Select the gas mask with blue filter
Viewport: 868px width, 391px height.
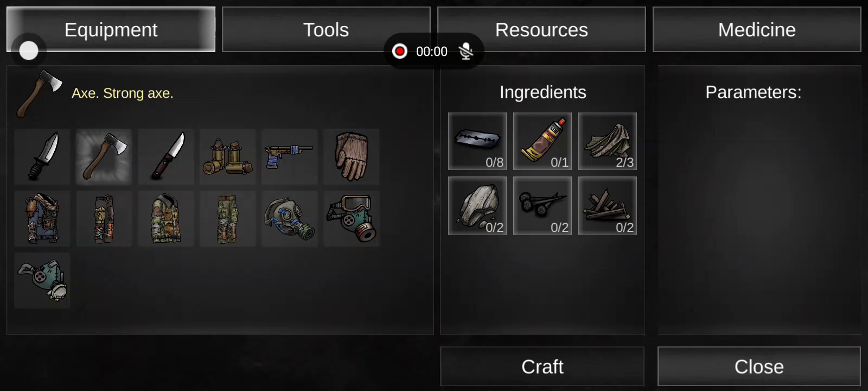coord(290,218)
